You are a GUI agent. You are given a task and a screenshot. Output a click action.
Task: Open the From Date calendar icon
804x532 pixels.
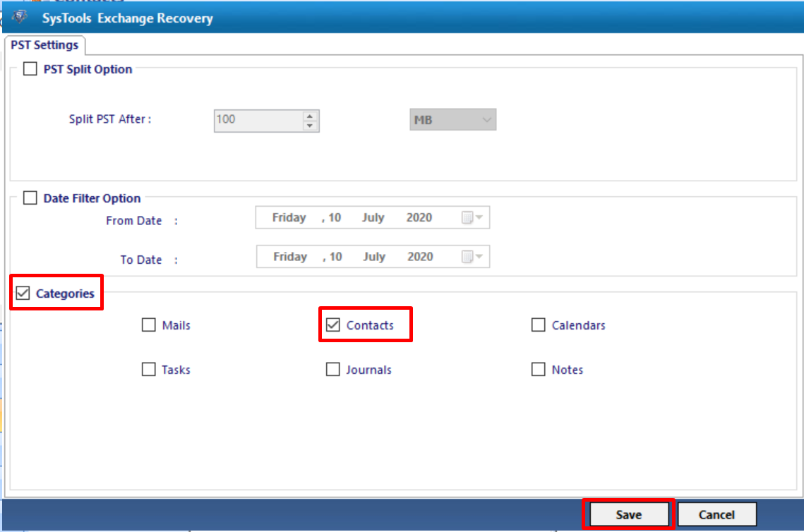467,217
